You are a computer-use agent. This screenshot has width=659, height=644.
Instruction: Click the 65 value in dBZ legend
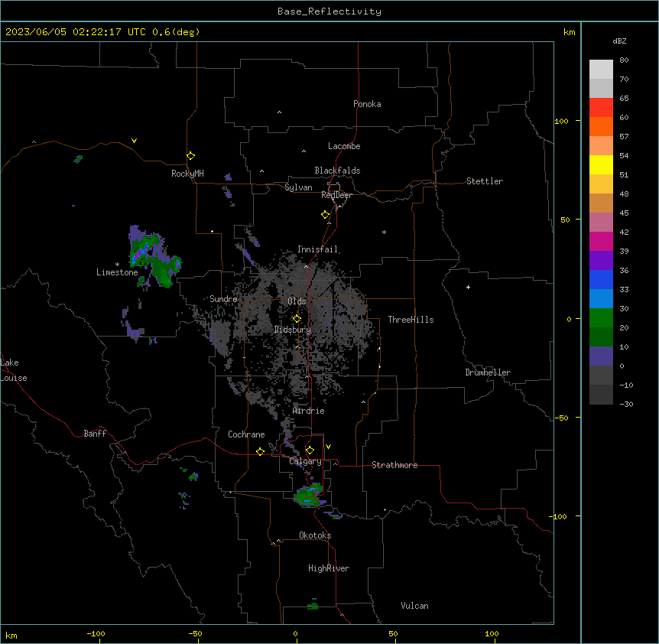click(x=624, y=99)
